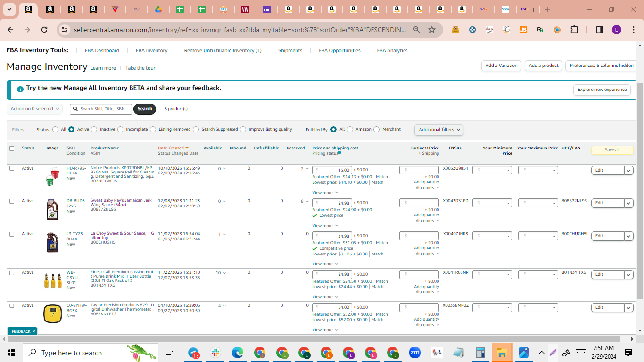
Task: Open the tab search chevron in Chrome
Action: [9, 9]
